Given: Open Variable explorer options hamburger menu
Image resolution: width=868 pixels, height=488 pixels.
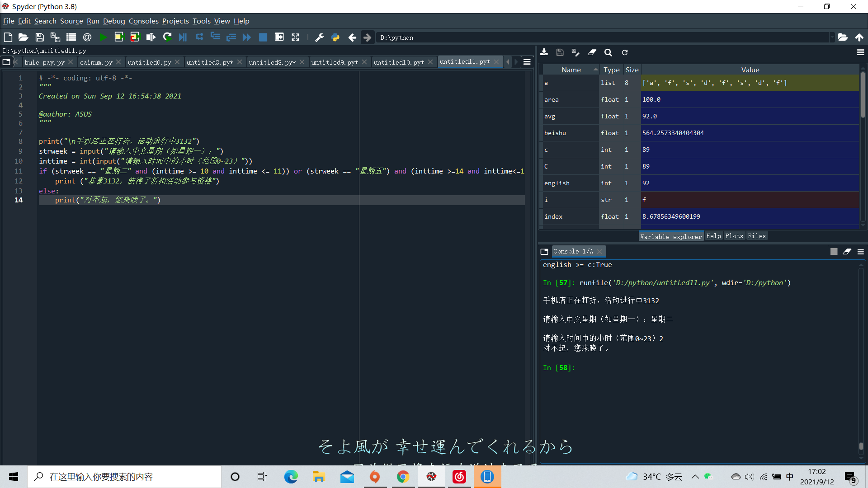Looking at the screenshot, I should tap(860, 52).
